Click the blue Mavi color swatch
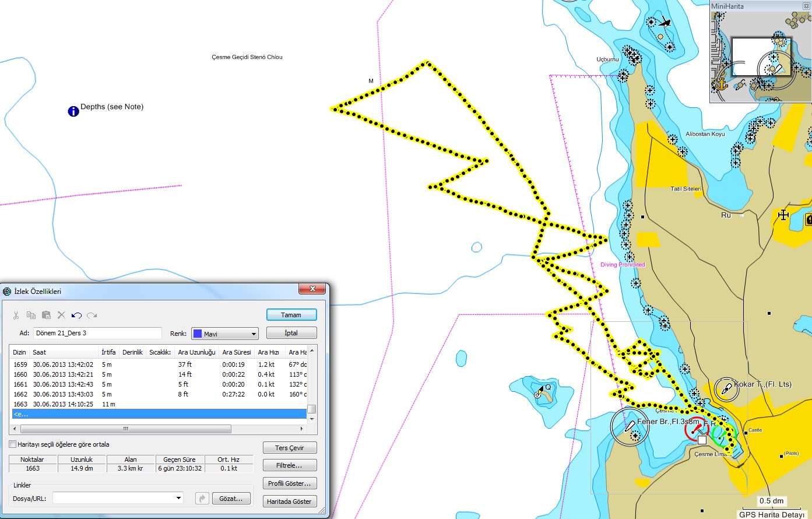Viewport: 812px width, 519px height. [x=198, y=334]
